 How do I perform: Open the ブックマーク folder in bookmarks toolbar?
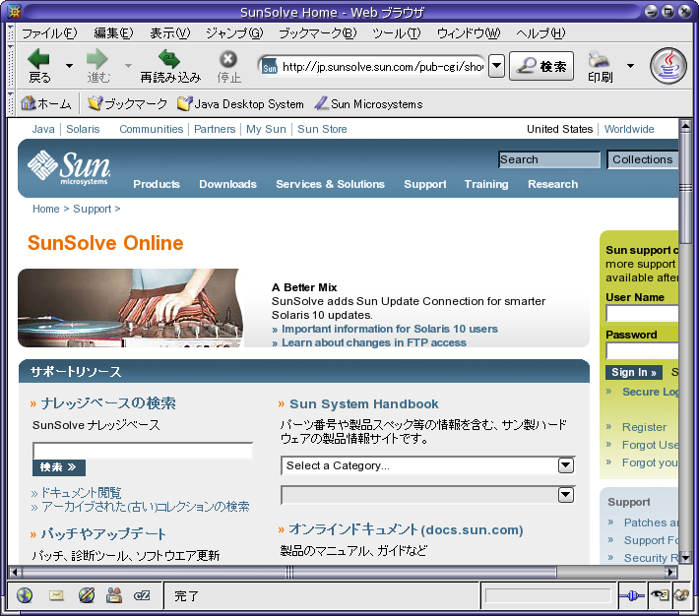pyautogui.click(x=127, y=104)
